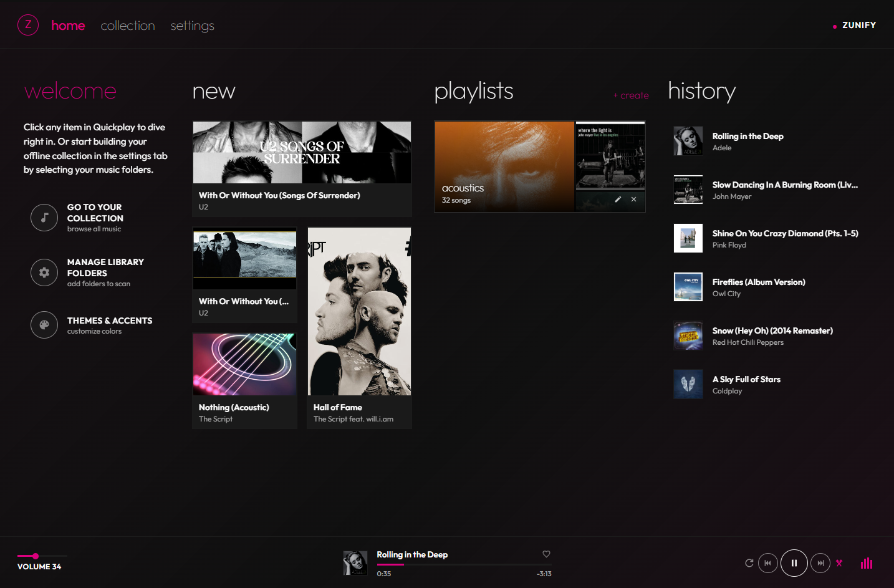Image resolution: width=894 pixels, height=588 pixels.
Task: Click the music note collection icon
Action: coord(44,218)
